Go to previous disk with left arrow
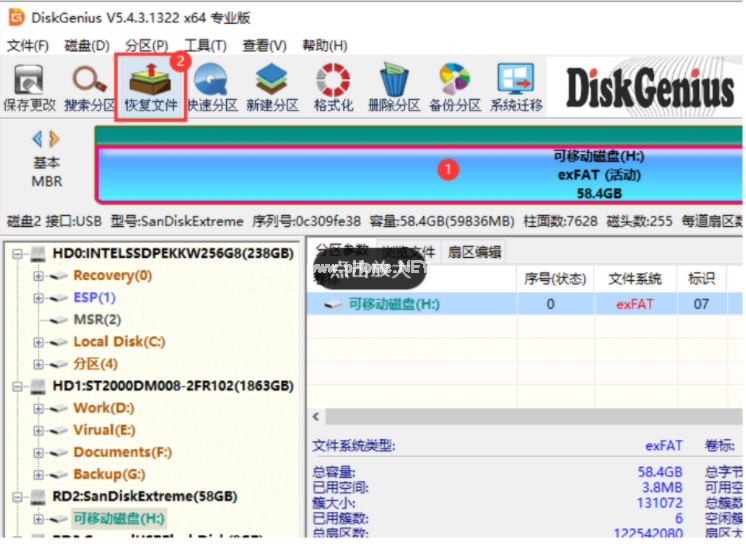This screenshot has width=746, height=552. [x=38, y=139]
